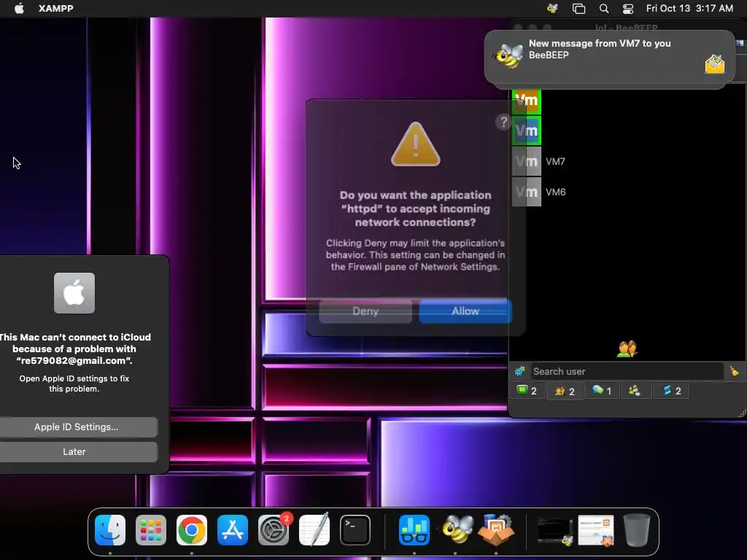
Task: Open Launchpad from the Dock
Action: 151,530
